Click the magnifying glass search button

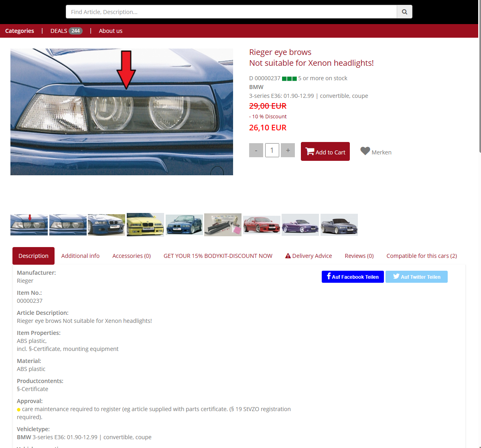click(x=404, y=12)
